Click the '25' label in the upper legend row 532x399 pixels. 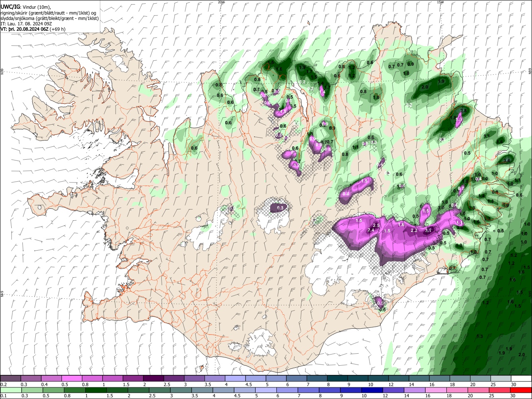coord(493,384)
